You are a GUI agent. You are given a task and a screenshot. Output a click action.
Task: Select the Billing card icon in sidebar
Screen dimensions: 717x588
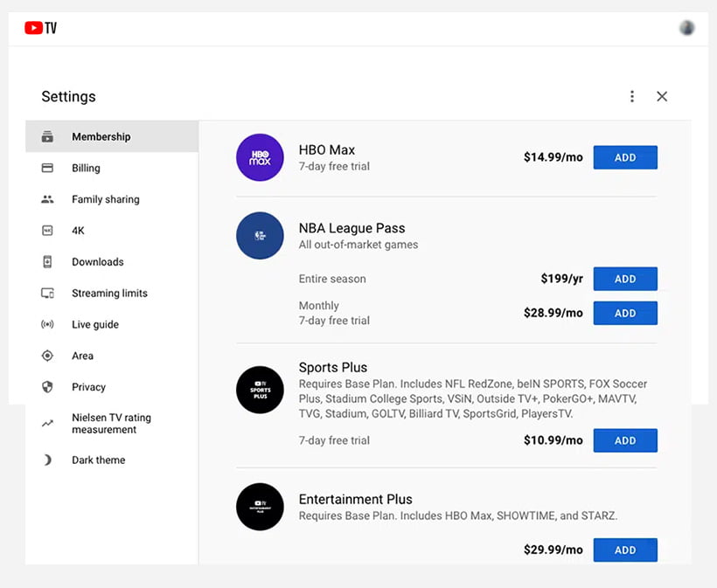(50, 168)
